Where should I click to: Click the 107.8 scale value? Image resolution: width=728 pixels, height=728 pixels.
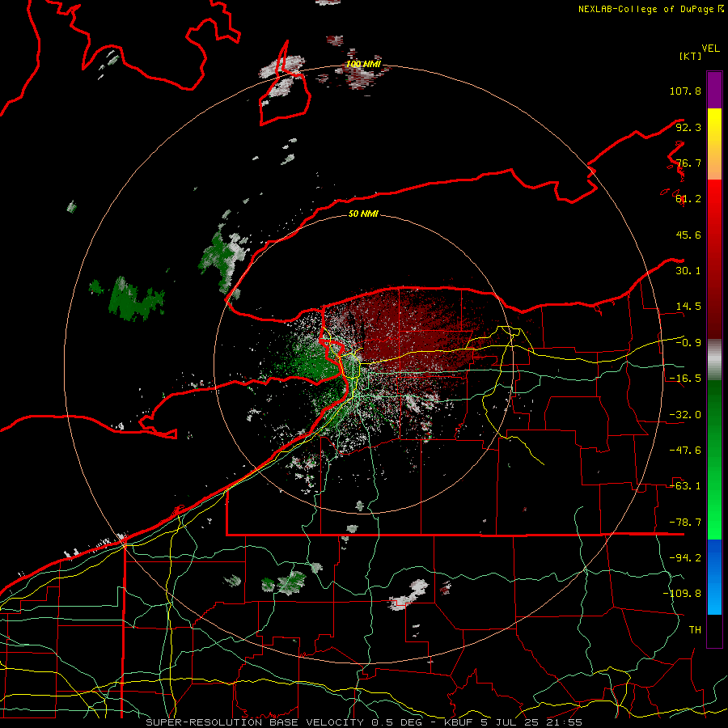(685, 91)
